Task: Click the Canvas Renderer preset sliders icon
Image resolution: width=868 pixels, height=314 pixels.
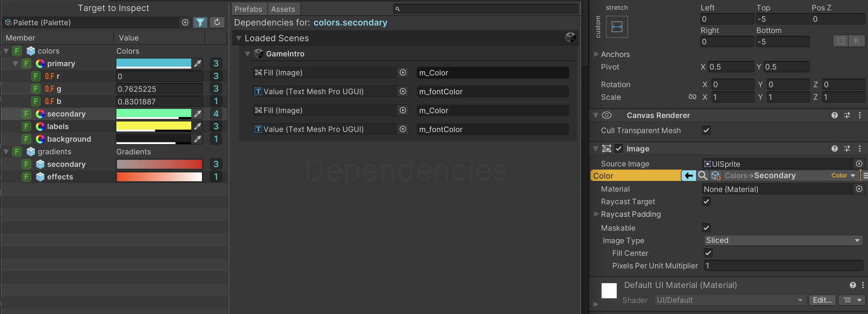Action: click(847, 115)
